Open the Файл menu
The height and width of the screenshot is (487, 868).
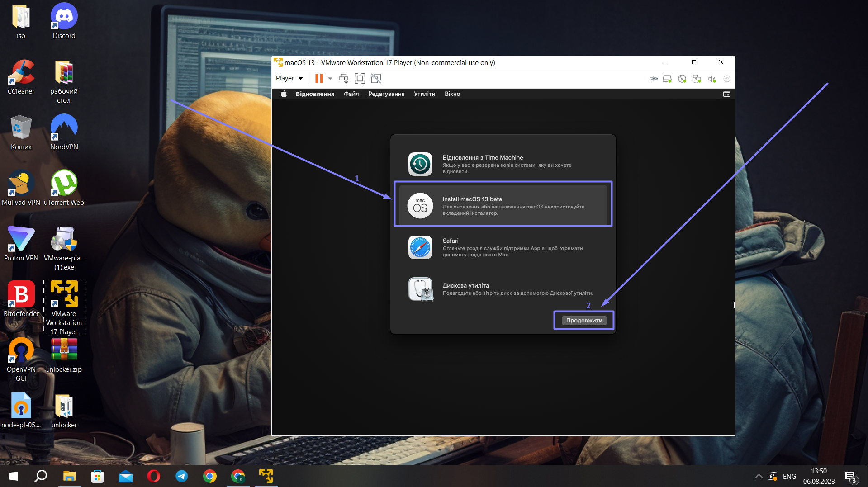tap(351, 94)
